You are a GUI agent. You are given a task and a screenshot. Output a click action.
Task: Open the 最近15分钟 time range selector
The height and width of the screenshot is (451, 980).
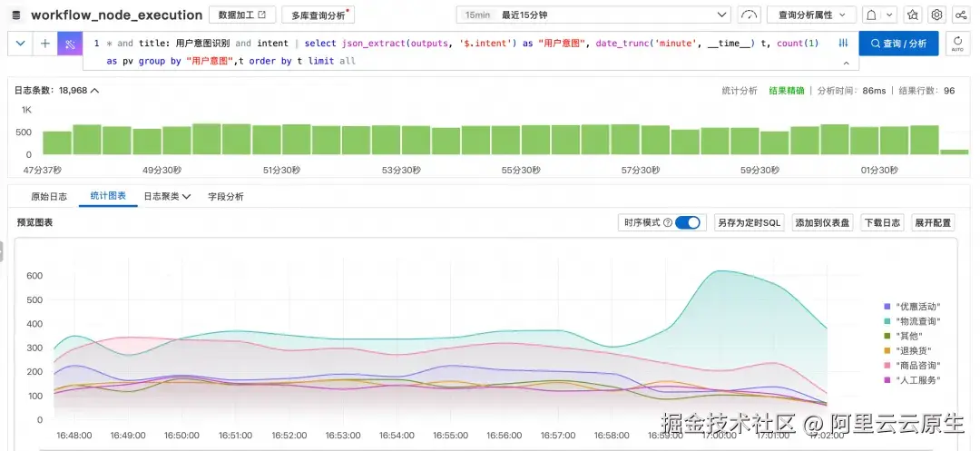tap(593, 15)
